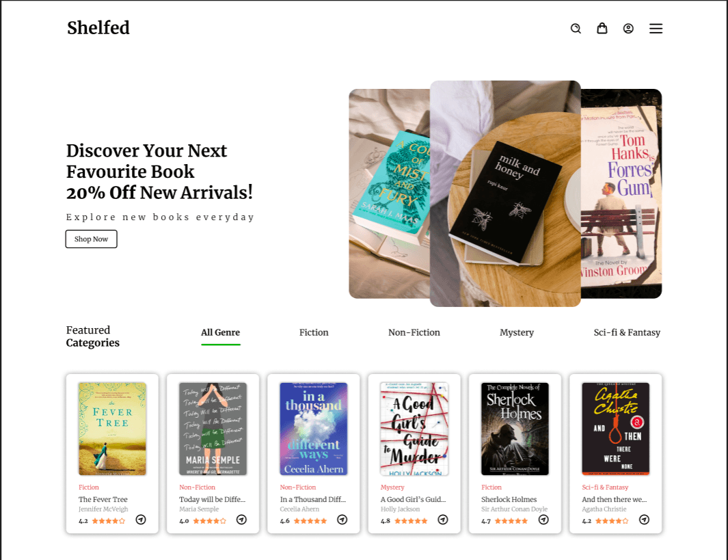Open the shopping bag icon
This screenshot has height=560, width=728.
[602, 29]
